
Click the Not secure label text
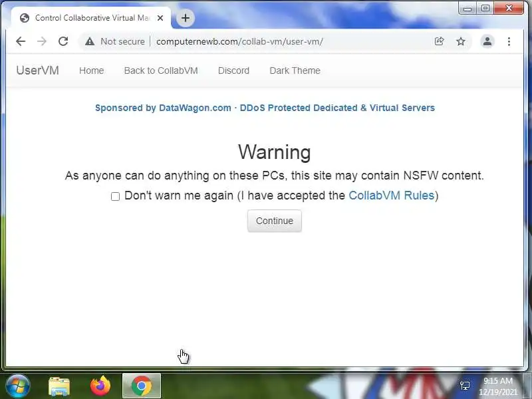tap(122, 41)
